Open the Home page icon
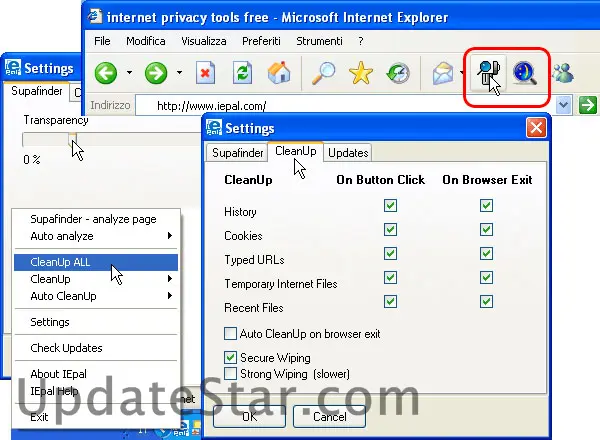Image resolution: width=600 pixels, height=440 pixels. (279, 72)
